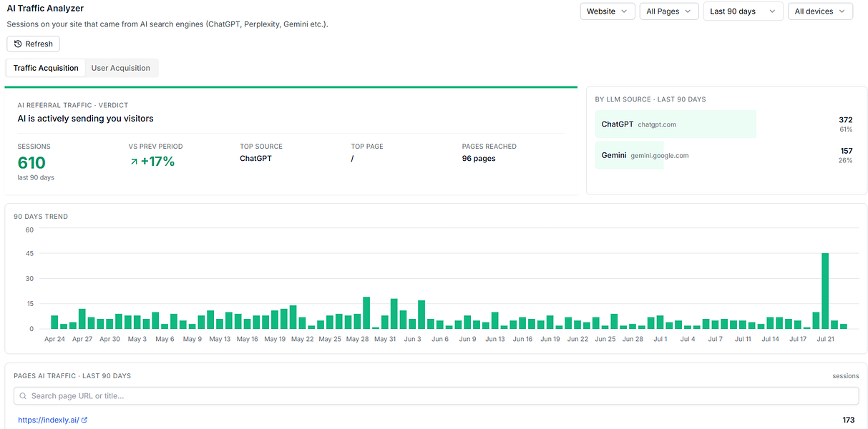The image size is (868, 429).
Task: Open the All devices dropdown
Action: tap(820, 11)
